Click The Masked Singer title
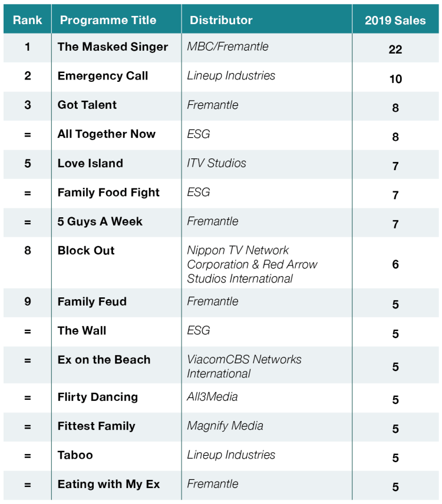The height and width of the screenshot is (504, 442). pyautogui.click(x=113, y=47)
